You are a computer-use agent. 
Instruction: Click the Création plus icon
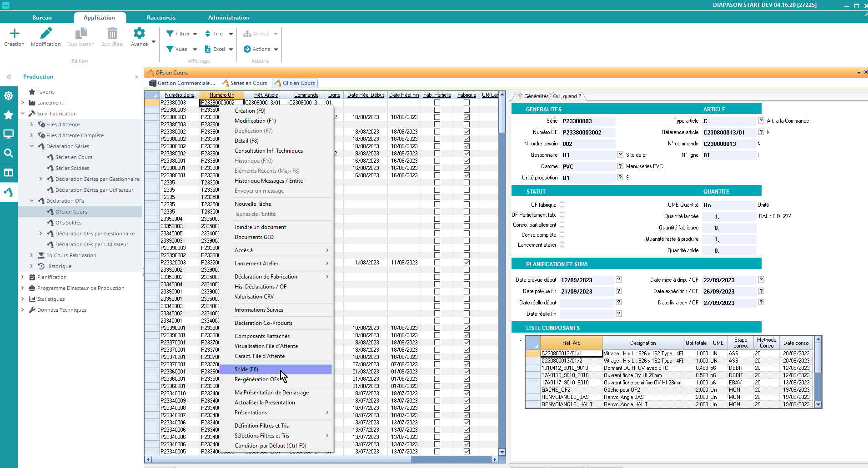(15, 34)
